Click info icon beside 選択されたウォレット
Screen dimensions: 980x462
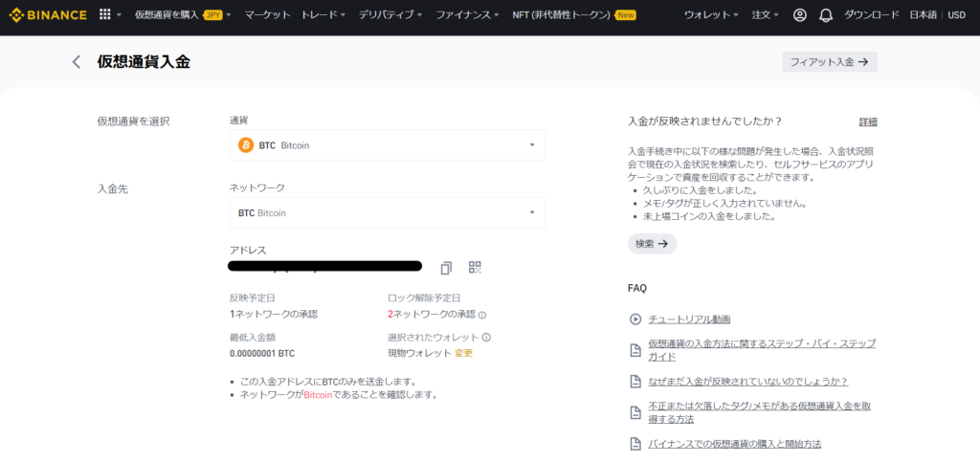[x=486, y=337]
